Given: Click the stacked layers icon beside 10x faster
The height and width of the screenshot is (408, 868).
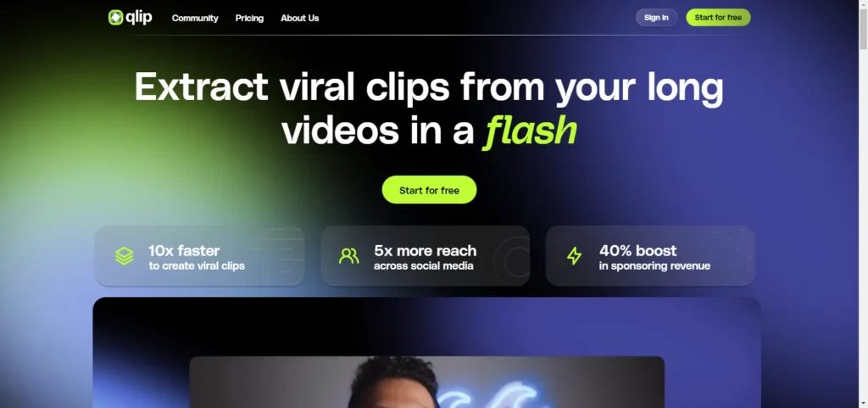Looking at the screenshot, I should pos(124,256).
